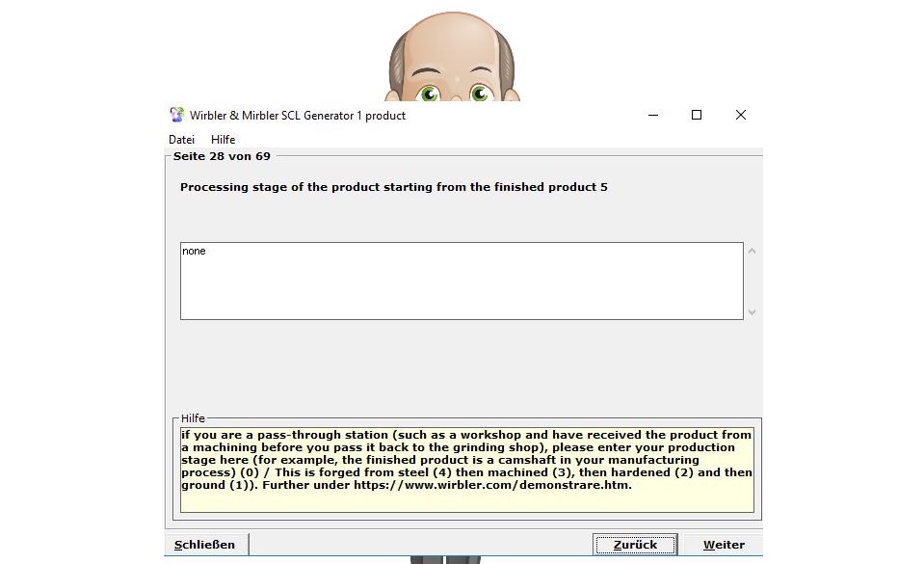
Task: Click the "Seite 28 von 69" page label
Action: click(222, 156)
